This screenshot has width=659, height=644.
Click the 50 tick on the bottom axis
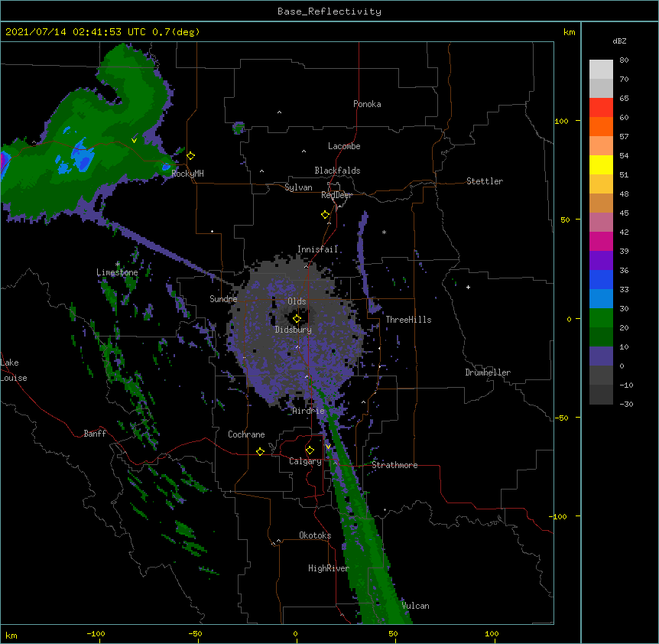(394, 633)
